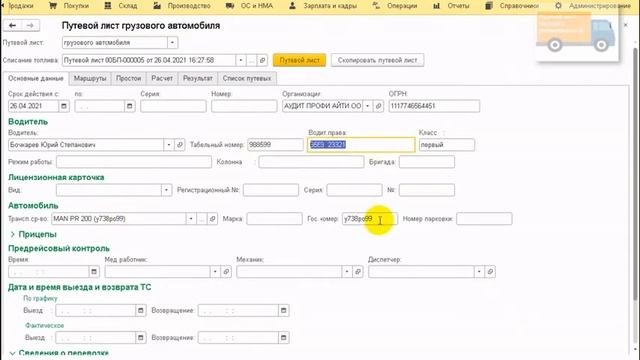The image size is (640, 360).
Task: Click the Табельный номер field
Action: point(276,145)
